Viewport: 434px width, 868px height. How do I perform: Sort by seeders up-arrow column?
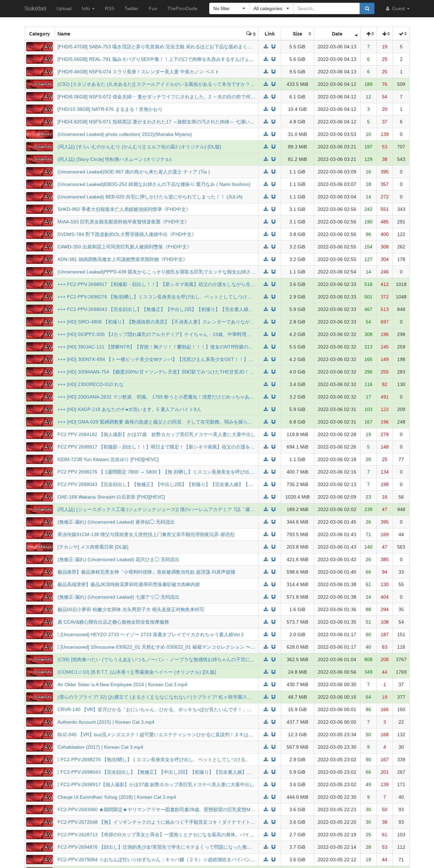coord(368,34)
